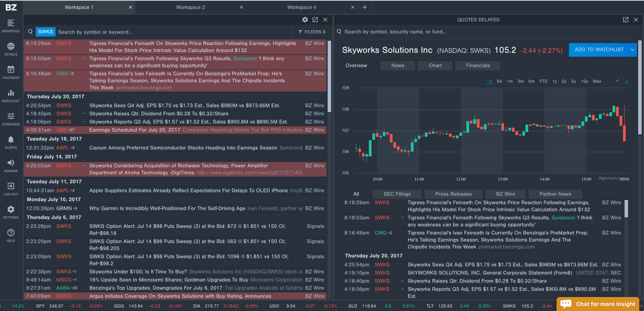
Task: Click the BZ logo
Action: (x=11, y=7)
